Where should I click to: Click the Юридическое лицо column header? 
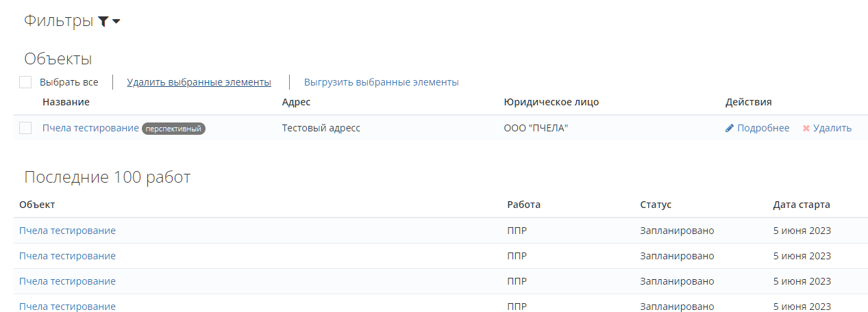click(551, 102)
